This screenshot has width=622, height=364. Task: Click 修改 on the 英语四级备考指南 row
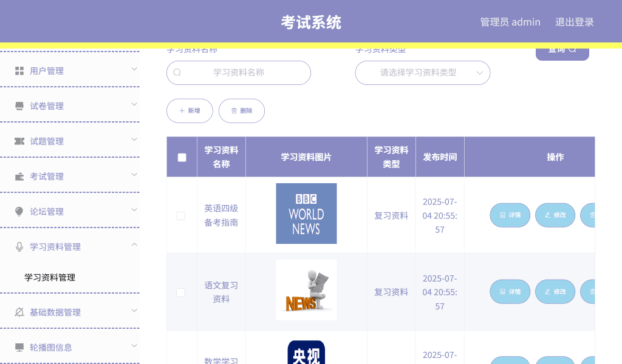point(555,215)
